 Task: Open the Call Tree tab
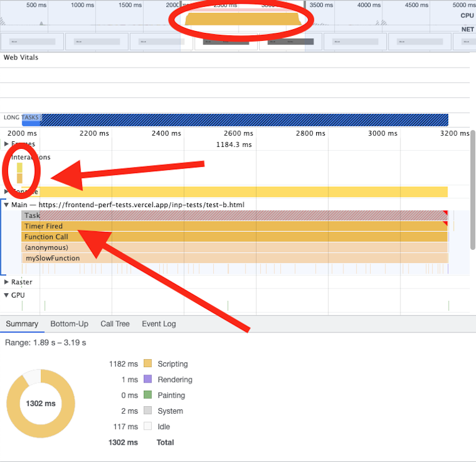click(115, 324)
